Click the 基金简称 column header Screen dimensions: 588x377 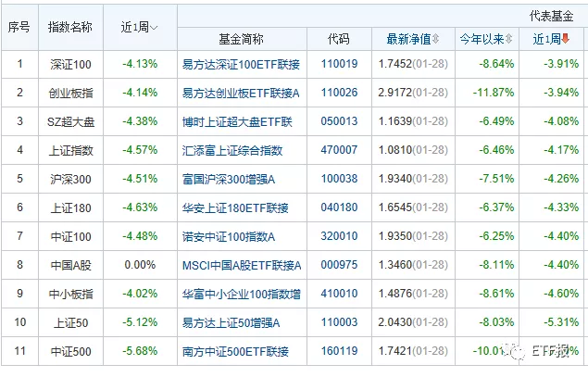pyautogui.click(x=241, y=39)
